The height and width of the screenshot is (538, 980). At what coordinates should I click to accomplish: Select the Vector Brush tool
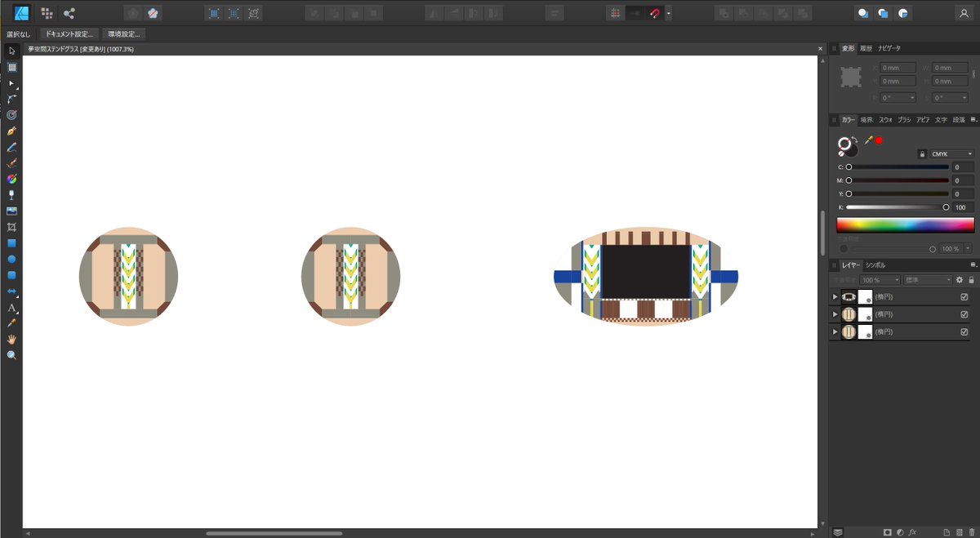pyautogui.click(x=11, y=163)
